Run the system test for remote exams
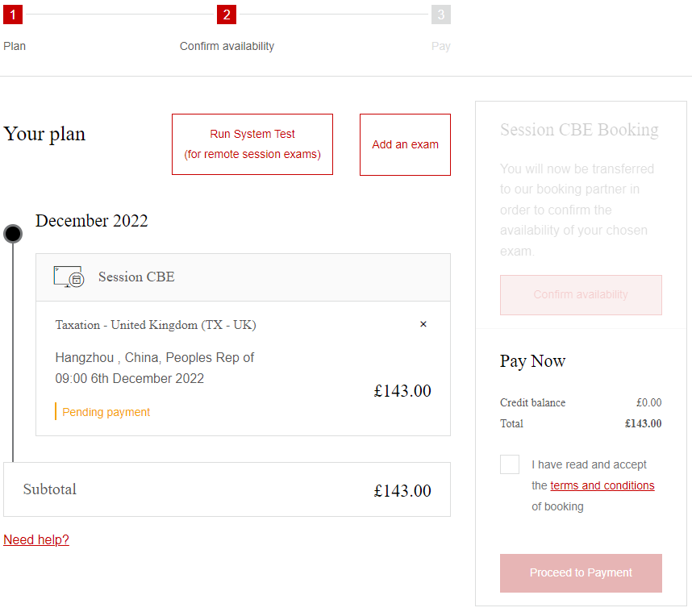This screenshot has width=692, height=616. 252,144
